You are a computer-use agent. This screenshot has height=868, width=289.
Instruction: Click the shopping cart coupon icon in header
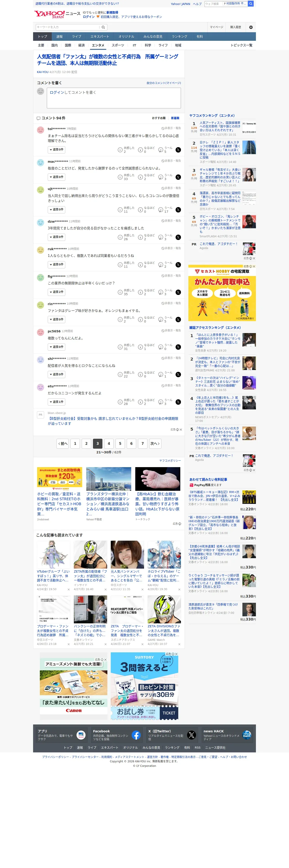tap(98, 17)
